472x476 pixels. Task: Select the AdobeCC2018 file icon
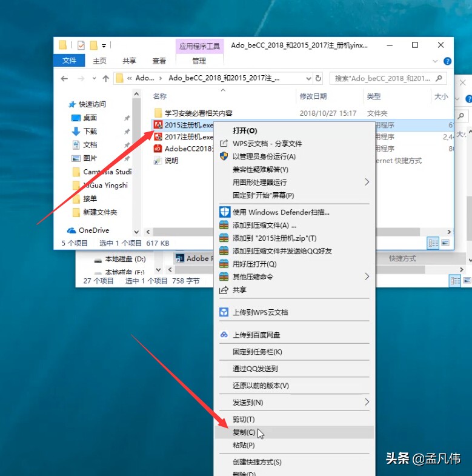coord(158,149)
